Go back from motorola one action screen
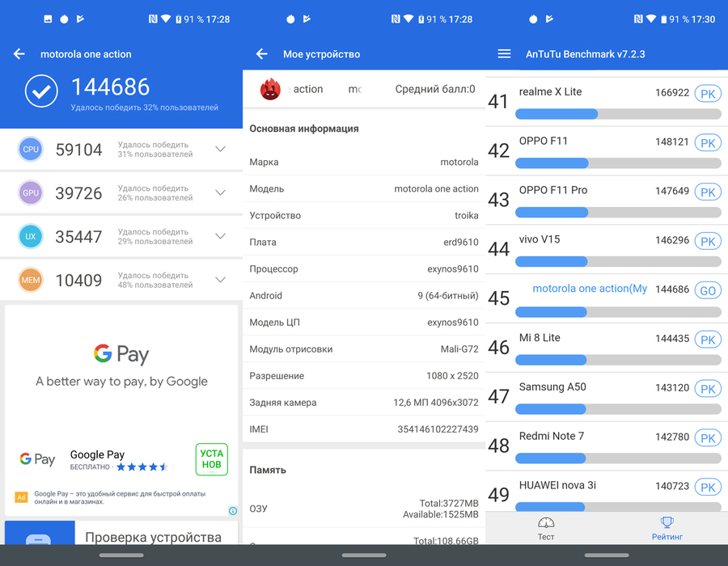 [19, 54]
